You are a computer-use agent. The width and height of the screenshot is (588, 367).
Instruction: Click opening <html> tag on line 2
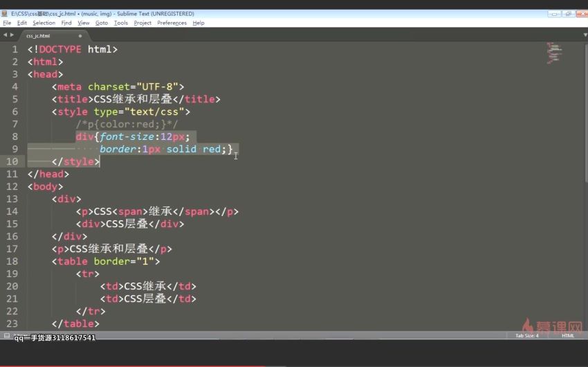[x=46, y=62]
